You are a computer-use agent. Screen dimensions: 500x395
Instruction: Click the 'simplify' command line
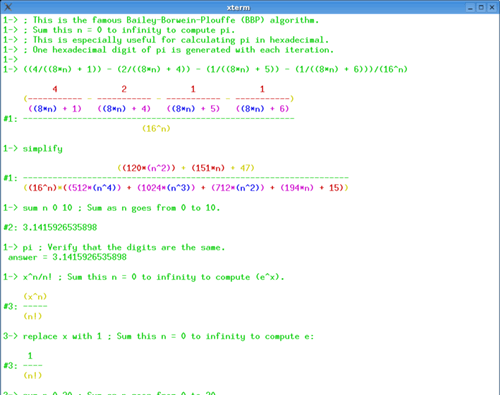[x=33, y=148]
